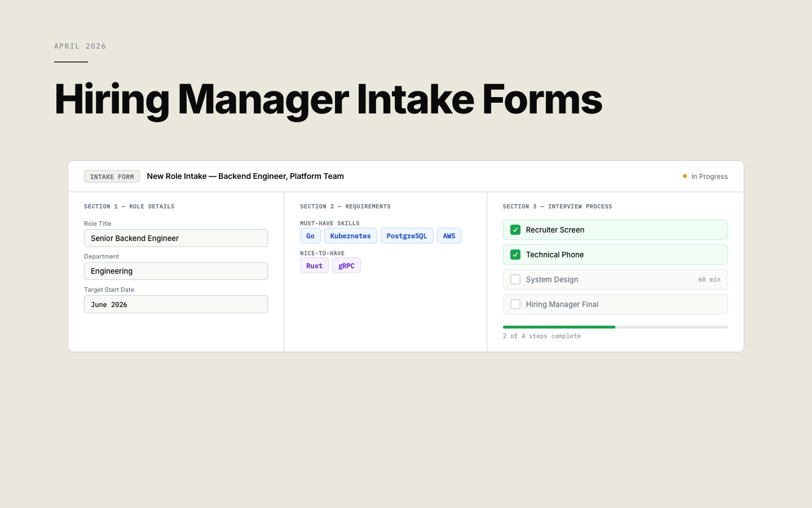The height and width of the screenshot is (508, 812).
Task: Select the Rust nice-to-have tag
Action: (314, 266)
